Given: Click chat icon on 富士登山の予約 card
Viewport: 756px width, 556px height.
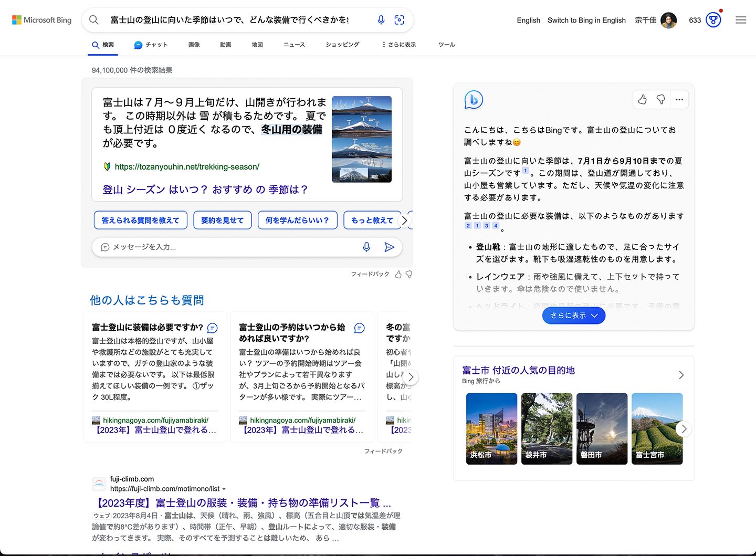Looking at the screenshot, I should pyautogui.click(x=360, y=328).
